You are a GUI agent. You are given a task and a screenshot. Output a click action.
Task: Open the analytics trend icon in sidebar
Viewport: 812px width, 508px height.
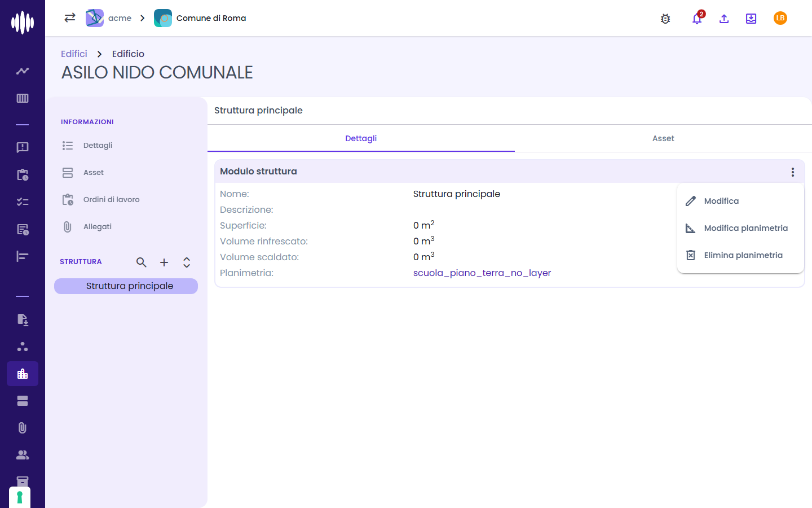(x=23, y=71)
